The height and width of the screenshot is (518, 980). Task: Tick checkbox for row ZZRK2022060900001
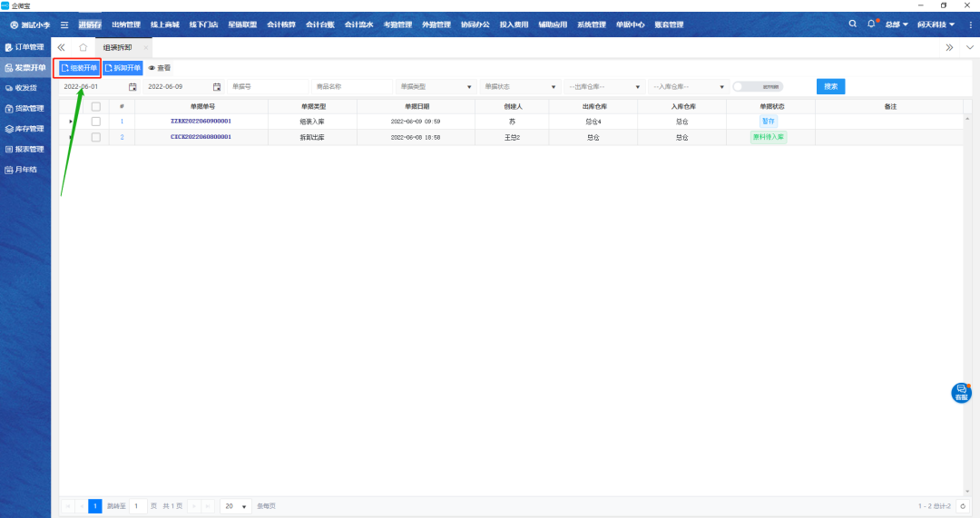tap(96, 122)
